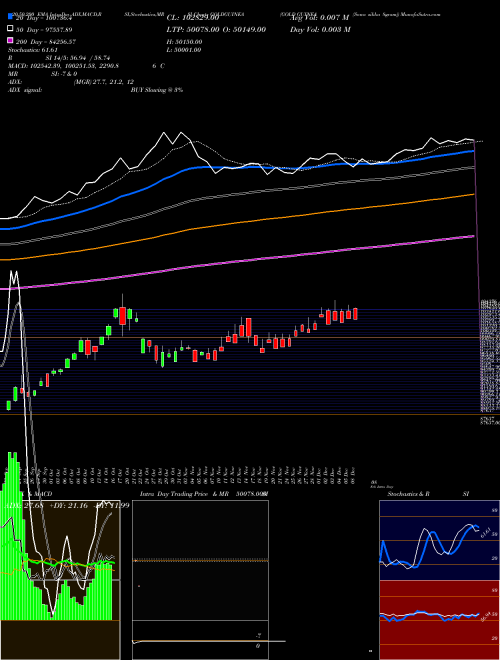Click the ADX (MGR) 27.7, 21.2, 12 line
Screen dimensions: 500x660
[x=71, y=82]
